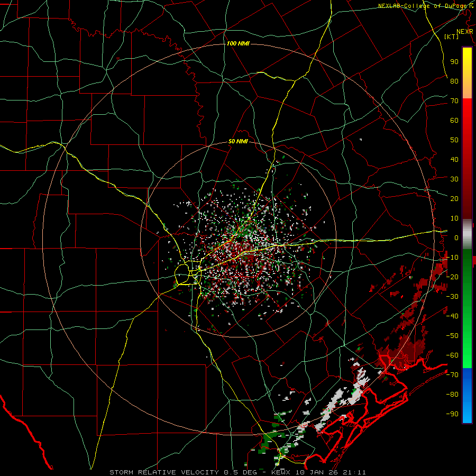476x476 pixels.
Task: Click the -80 value on the velocity scale
Action: click(x=452, y=395)
